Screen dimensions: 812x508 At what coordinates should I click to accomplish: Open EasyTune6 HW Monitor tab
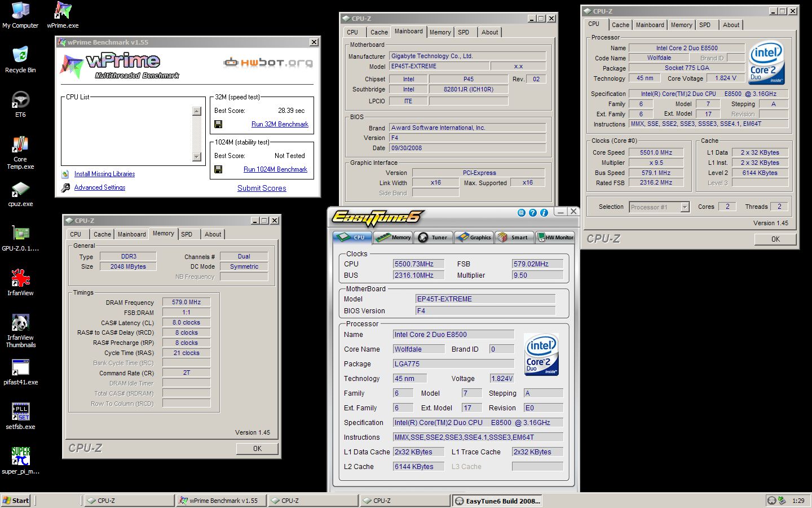point(555,237)
